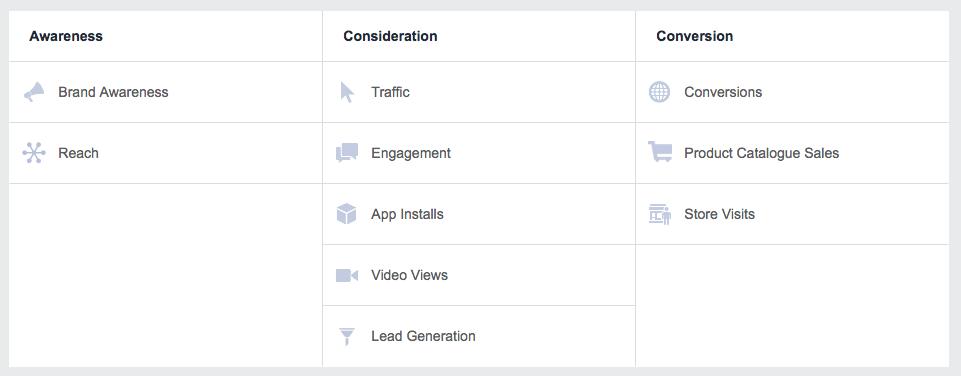961x376 pixels.
Task: Select Product Catalogue Sales objective text
Action: [762, 153]
